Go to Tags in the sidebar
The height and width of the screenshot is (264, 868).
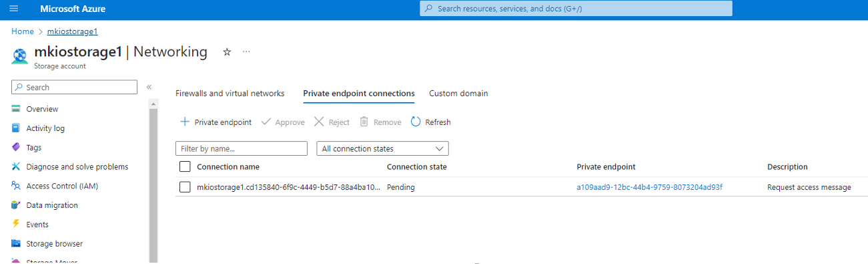click(x=34, y=147)
